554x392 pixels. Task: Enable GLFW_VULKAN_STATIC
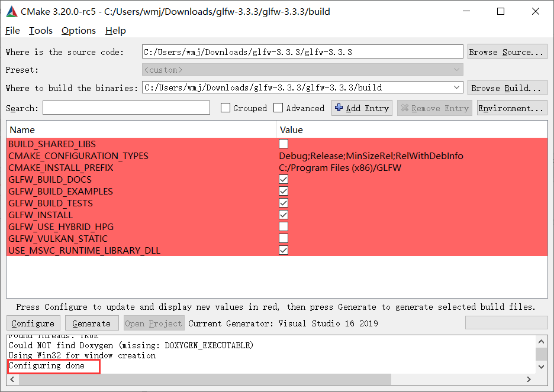point(283,238)
